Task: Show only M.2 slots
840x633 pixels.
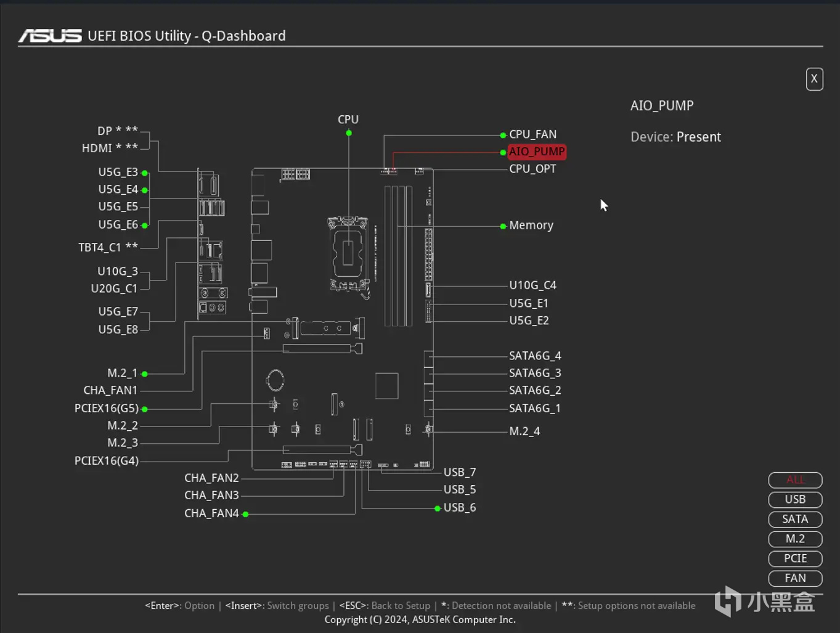Action: tap(795, 539)
